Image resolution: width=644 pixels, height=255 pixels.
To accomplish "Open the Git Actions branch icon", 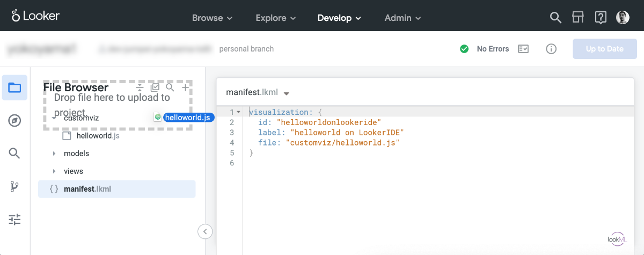I will [x=14, y=186].
